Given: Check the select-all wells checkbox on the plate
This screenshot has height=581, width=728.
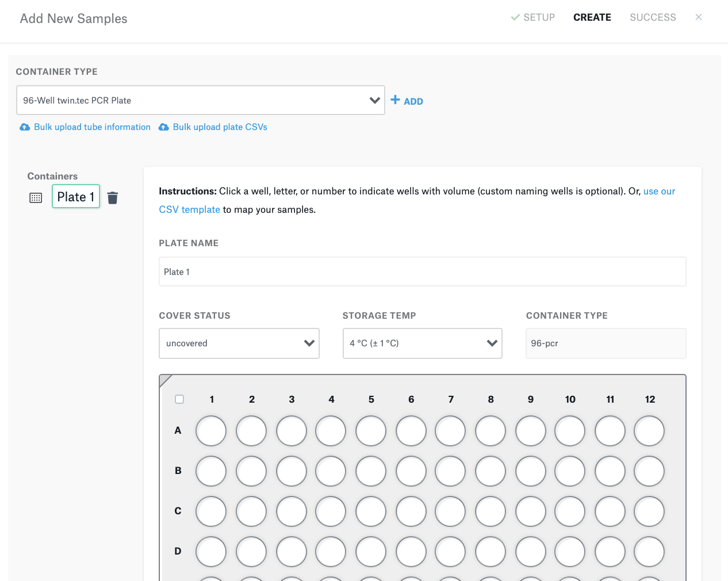Looking at the screenshot, I should (179, 399).
